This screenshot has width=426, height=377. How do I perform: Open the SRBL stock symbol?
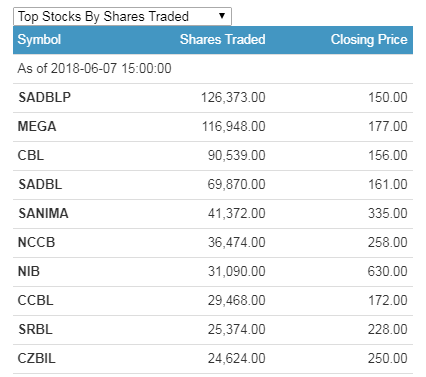click(x=35, y=329)
